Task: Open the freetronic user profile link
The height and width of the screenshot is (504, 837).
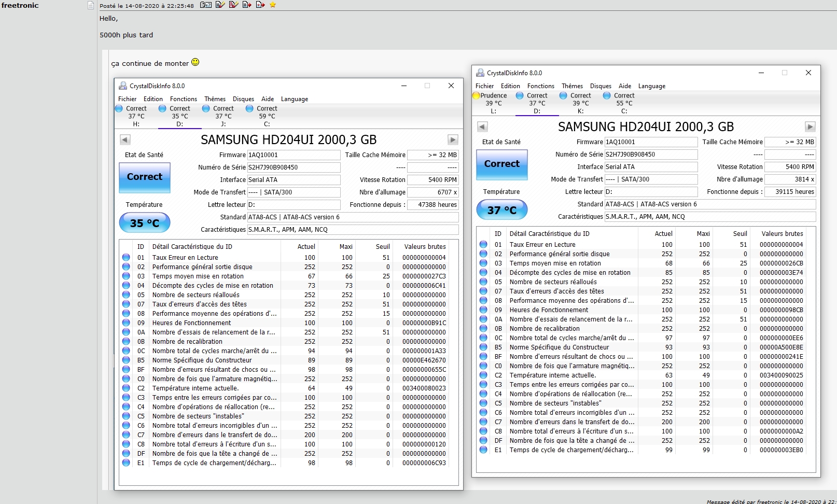Action: (20, 5)
